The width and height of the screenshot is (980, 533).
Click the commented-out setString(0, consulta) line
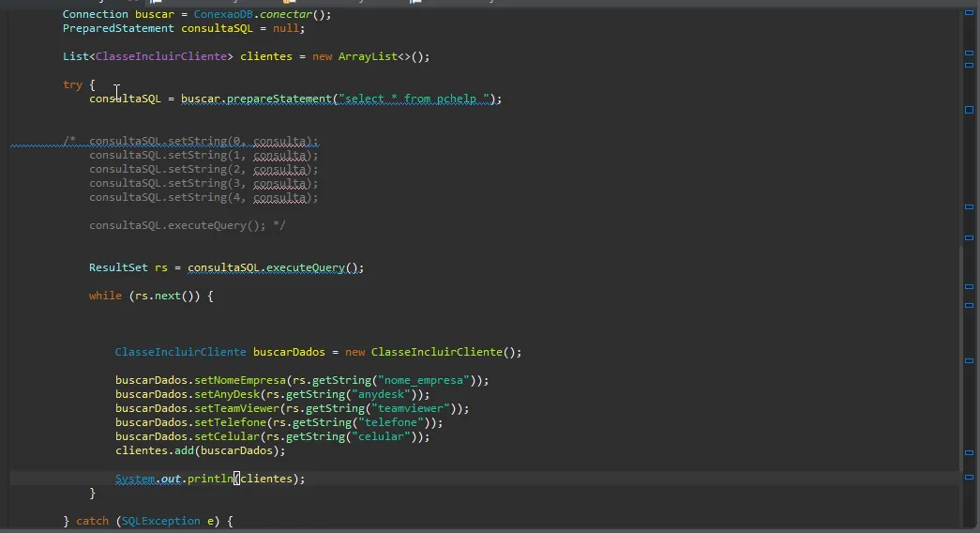pyautogui.click(x=204, y=142)
